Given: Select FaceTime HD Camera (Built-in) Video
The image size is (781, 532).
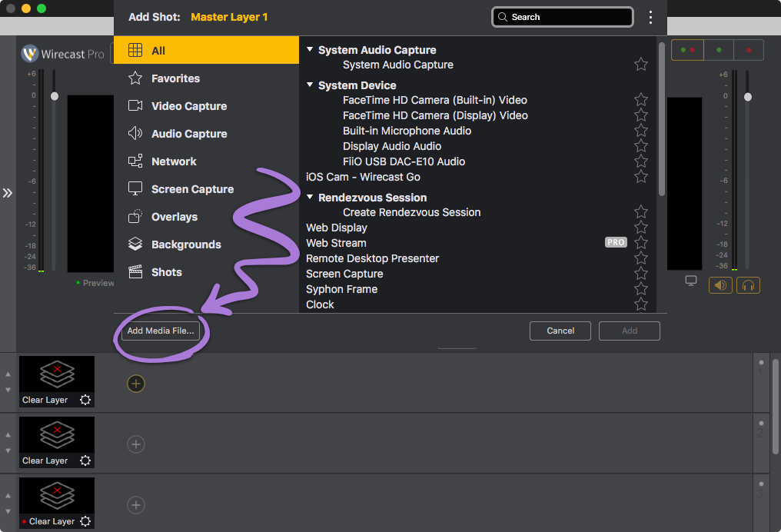Looking at the screenshot, I should coord(435,100).
